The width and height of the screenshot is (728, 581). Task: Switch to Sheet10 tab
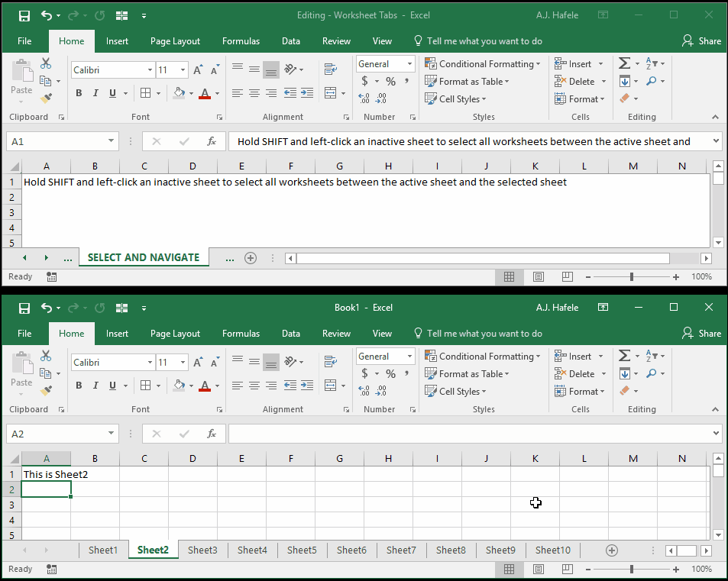pyautogui.click(x=553, y=550)
